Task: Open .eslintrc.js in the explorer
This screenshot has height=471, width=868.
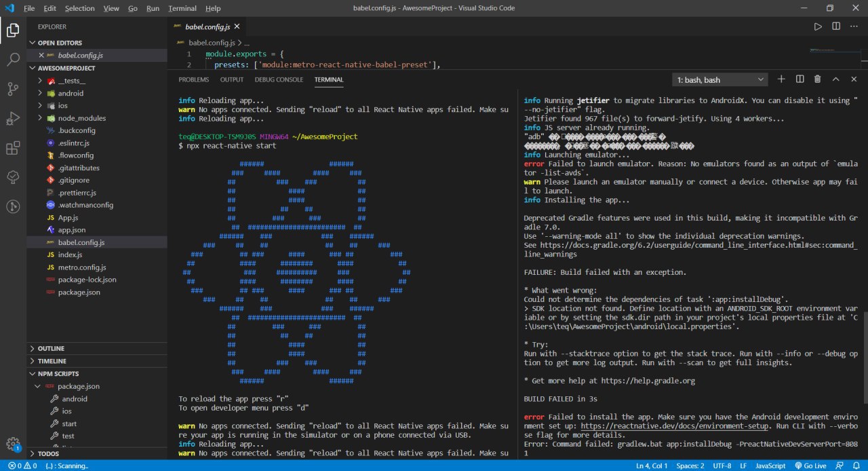Action: [x=73, y=143]
